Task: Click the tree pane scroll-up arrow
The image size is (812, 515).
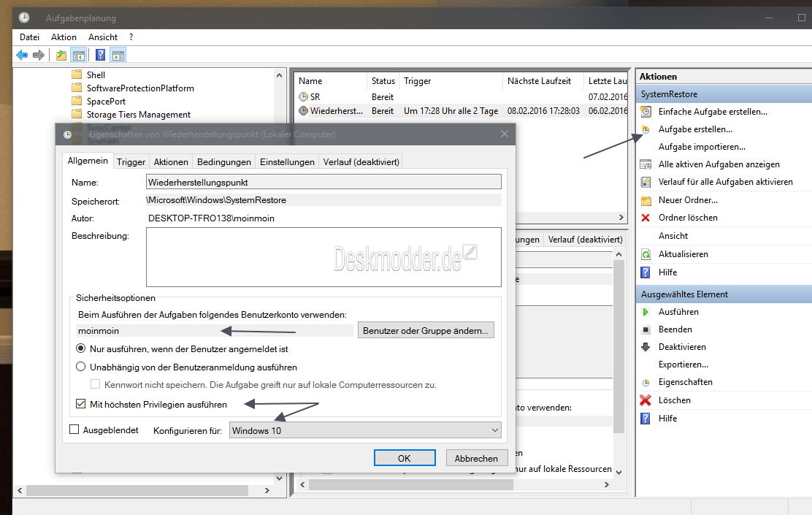Action: tap(280, 76)
